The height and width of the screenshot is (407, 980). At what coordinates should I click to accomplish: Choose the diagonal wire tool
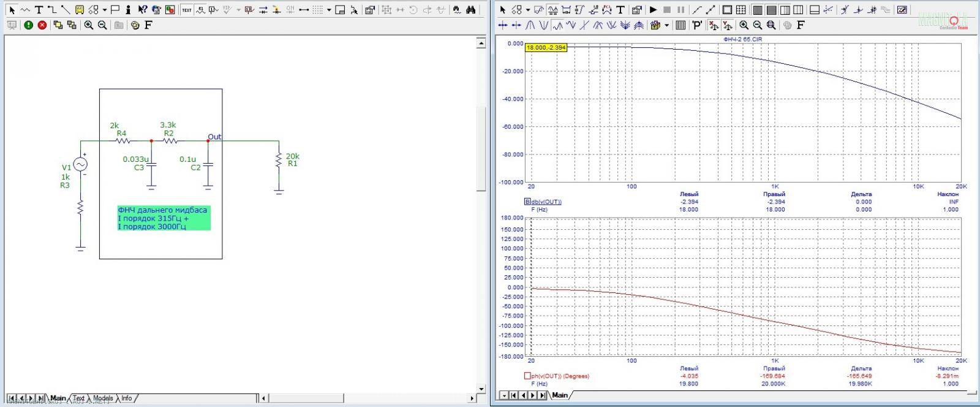(x=66, y=10)
